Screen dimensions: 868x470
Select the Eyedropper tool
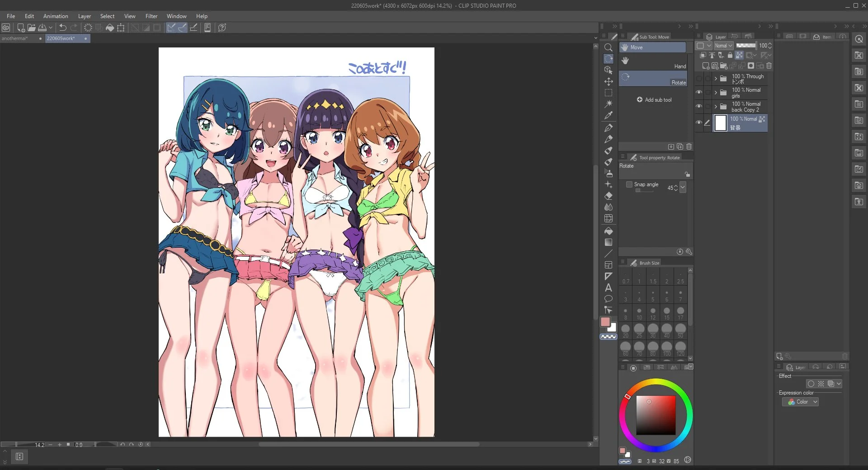(609, 116)
